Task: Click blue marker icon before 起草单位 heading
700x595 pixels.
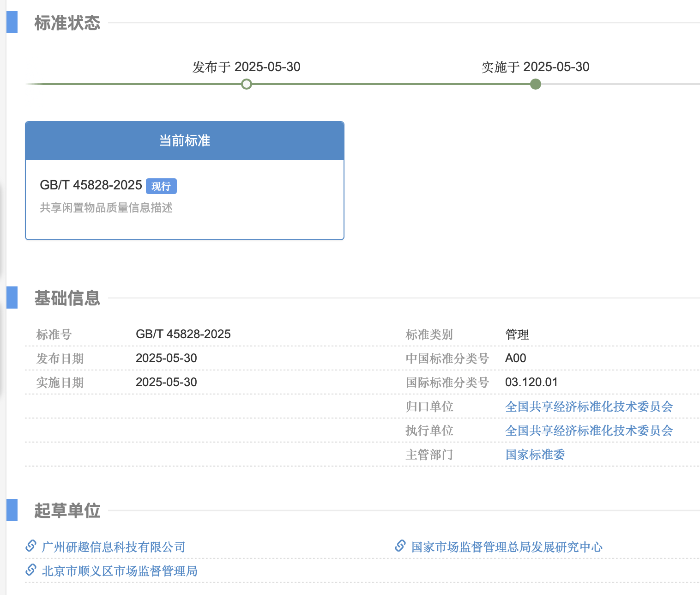Action: [12, 510]
